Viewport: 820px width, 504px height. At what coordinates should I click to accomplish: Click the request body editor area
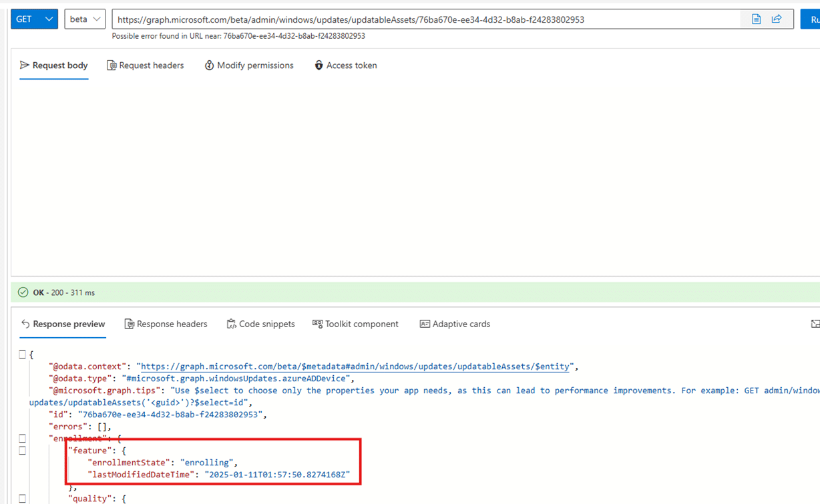(415, 178)
